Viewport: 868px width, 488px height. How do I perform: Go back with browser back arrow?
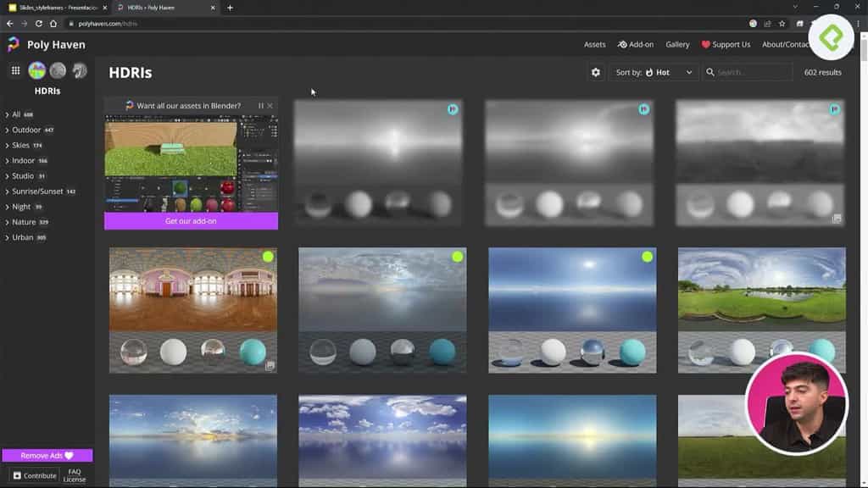[x=9, y=24]
